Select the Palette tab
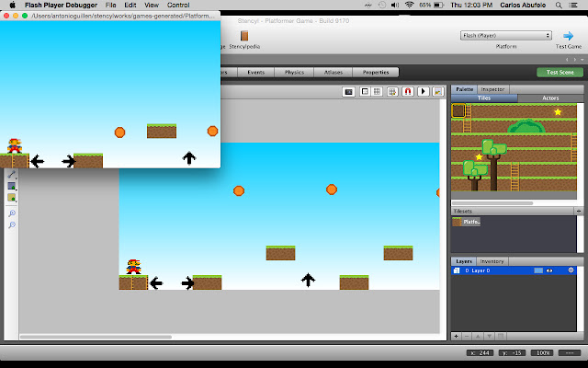 464,89
